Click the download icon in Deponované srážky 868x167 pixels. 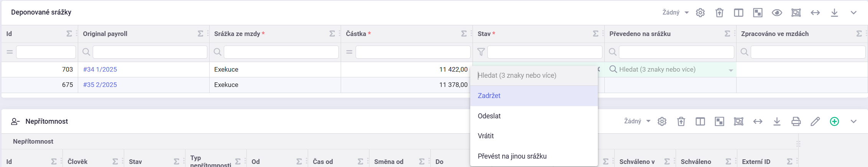(x=834, y=13)
